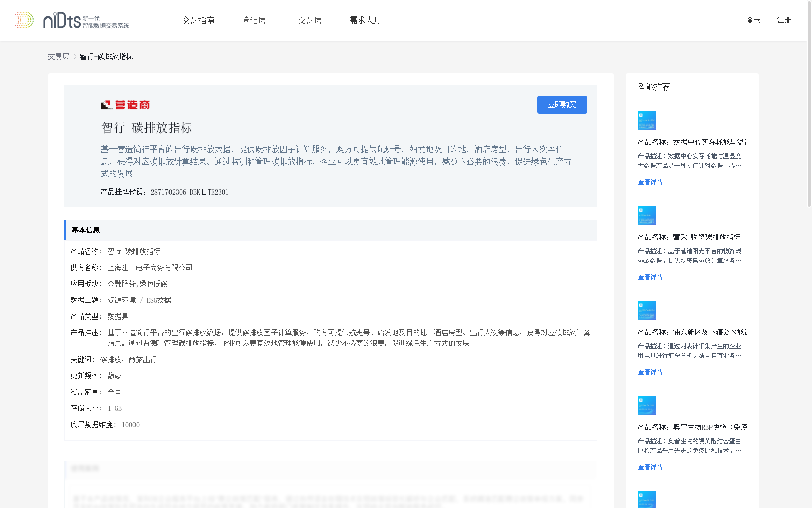Click the 基本信息 section header
812x508 pixels.
pyautogui.click(x=331, y=230)
